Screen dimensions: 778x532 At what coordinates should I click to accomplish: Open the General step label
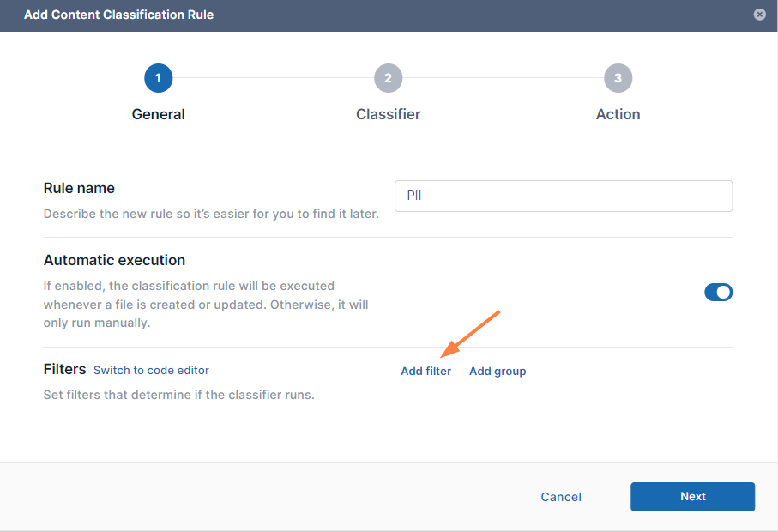158,114
